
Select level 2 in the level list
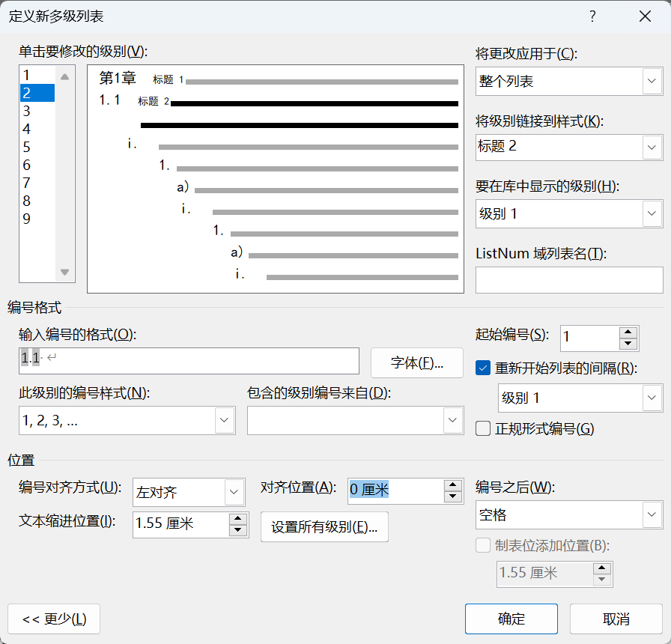(37, 93)
